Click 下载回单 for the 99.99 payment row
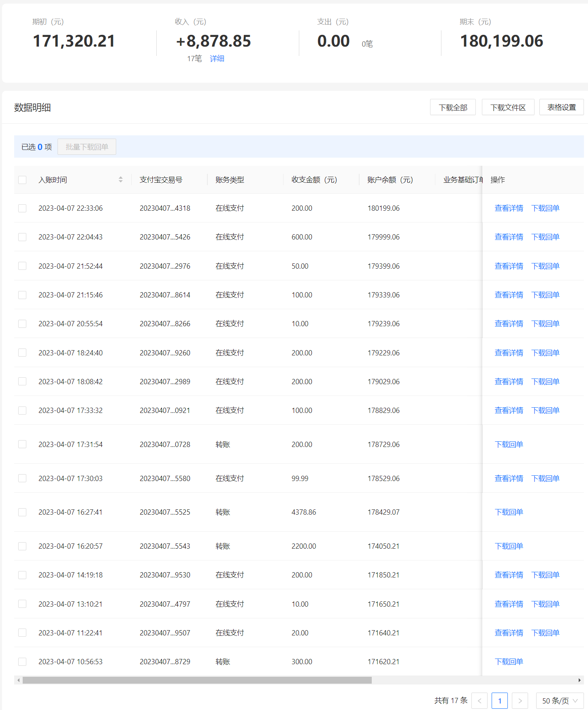The height and width of the screenshot is (710, 588). (x=545, y=479)
